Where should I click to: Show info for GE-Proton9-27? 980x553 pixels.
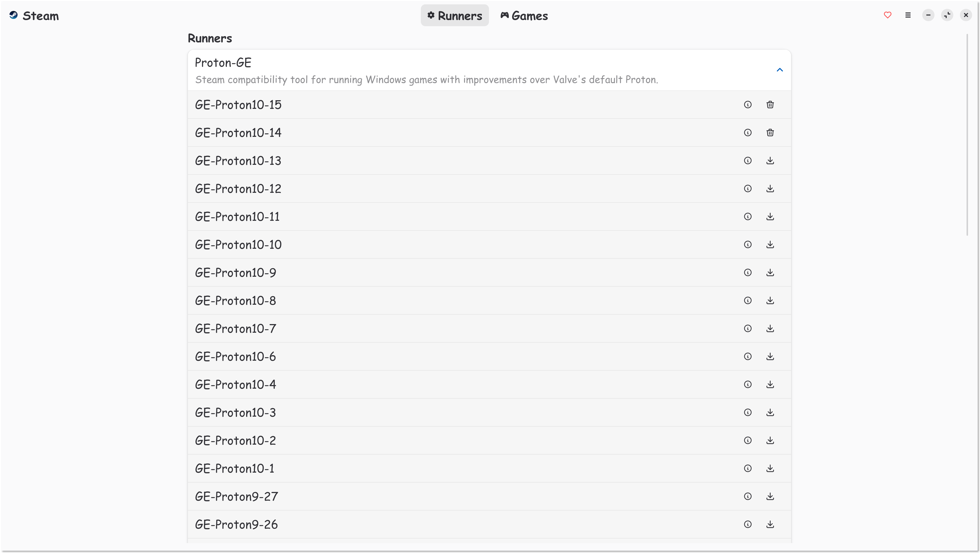coord(748,496)
